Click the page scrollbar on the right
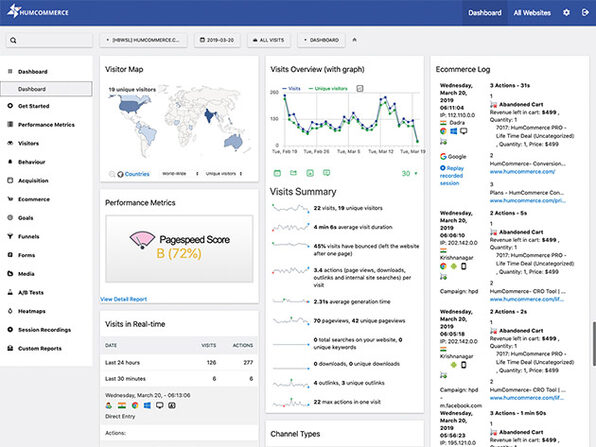This screenshot has height=447, width=596. pyautogui.click(x=594, y=344)
